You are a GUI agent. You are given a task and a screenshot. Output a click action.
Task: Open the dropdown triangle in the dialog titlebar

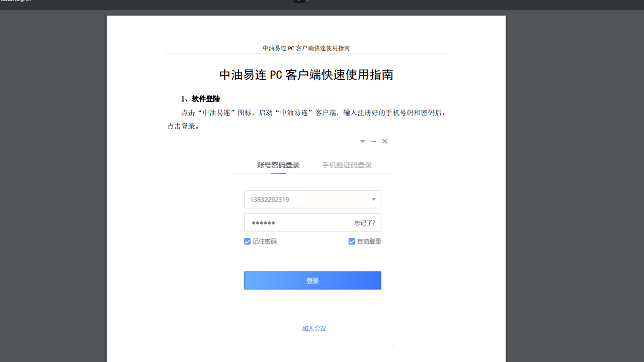click(x=362, y=141)
